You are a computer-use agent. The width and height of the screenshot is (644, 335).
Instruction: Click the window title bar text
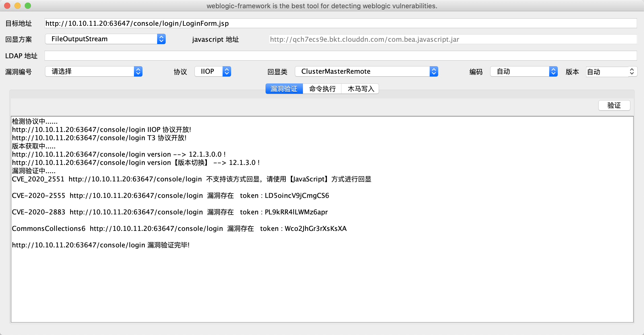click(x=322, y=6)
